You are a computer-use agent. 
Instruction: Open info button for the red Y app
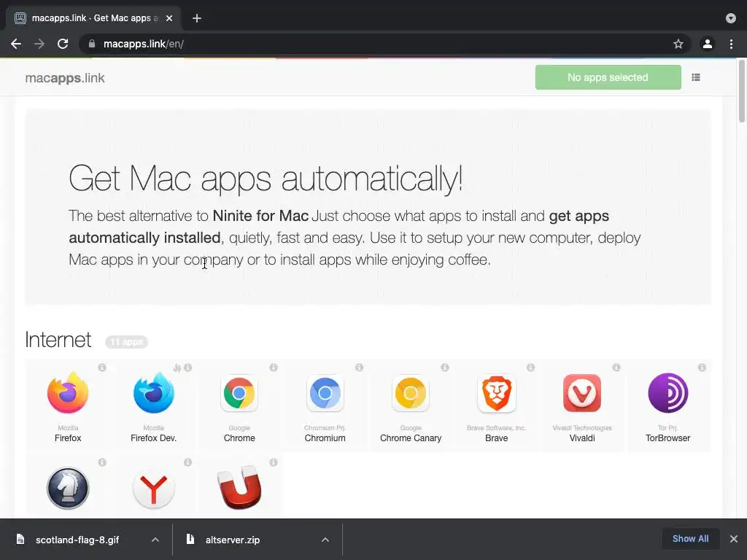[x=187, y=462]
